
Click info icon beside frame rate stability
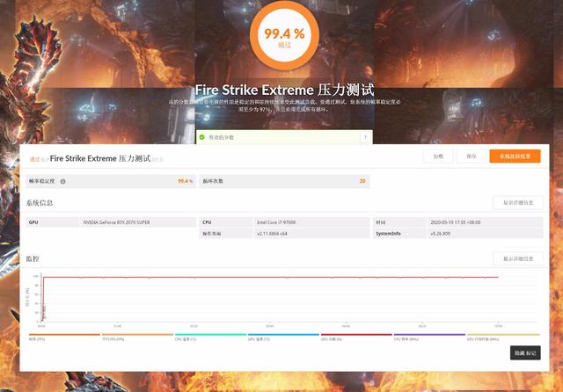[62, 181]
